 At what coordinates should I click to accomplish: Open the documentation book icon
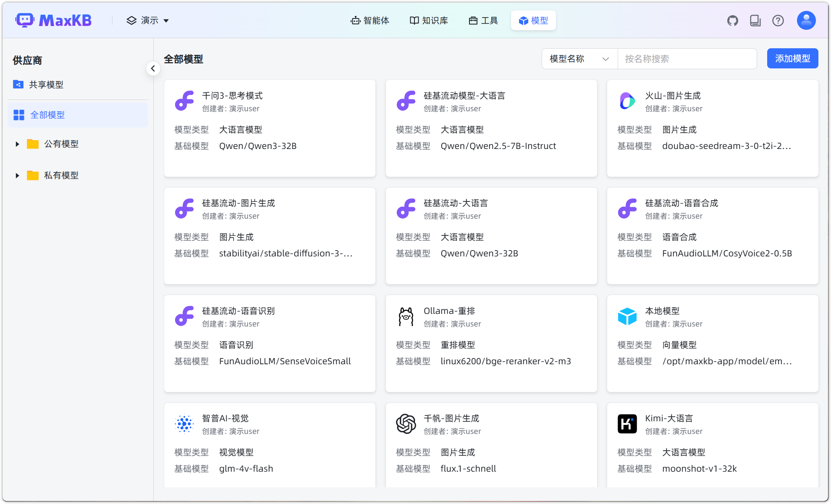click(x=755, y=21)
